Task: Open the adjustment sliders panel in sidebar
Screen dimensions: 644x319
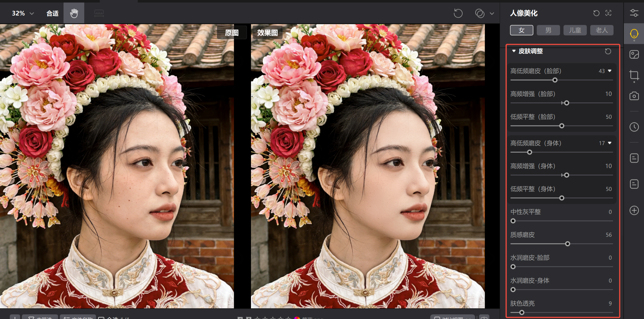Action: 634,13
